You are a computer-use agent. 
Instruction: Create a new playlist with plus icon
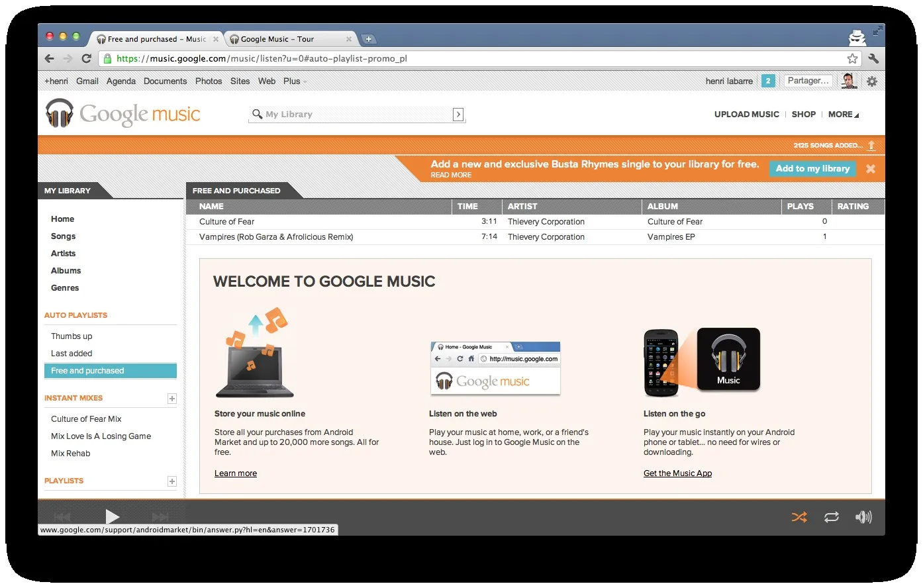[172, 481]
